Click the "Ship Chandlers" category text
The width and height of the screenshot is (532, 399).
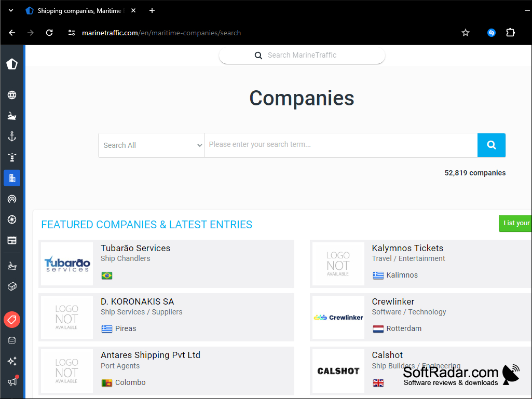pos(125,258)
